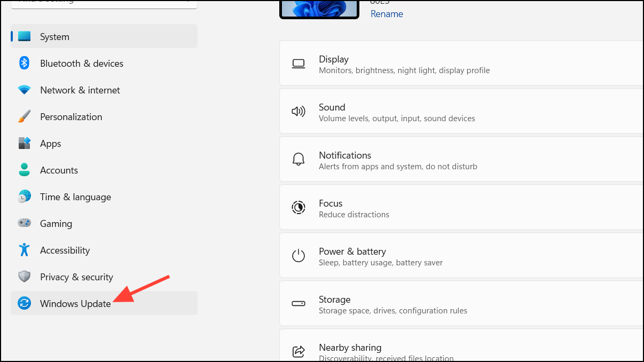This screenshot has width=644, height=362.
Task: Click the Accessibility figure icon
Action: coord(25,250)
